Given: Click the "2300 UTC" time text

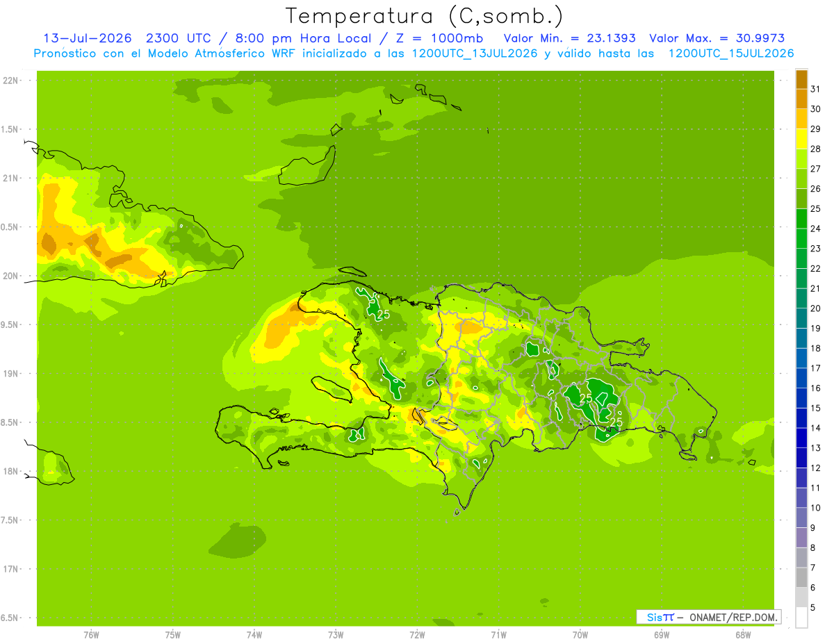Looking at the screenshot, I should (179, 38).
